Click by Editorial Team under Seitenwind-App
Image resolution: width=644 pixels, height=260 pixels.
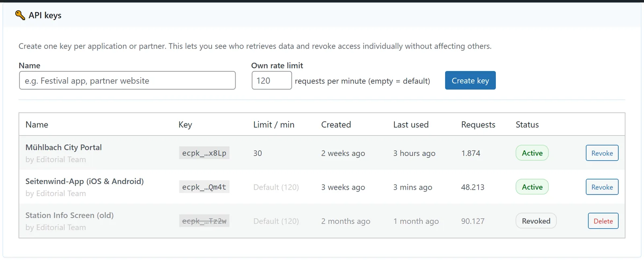(56, 193)
